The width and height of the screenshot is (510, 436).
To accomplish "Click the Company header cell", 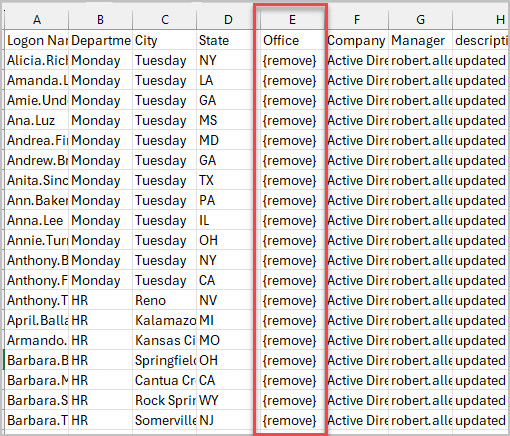I will coord(356,40).
